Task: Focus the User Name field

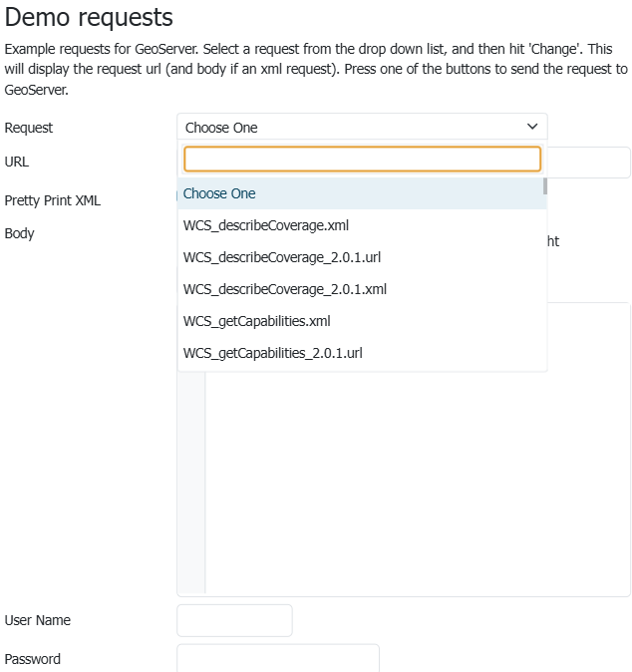Action: click(234, 620)
